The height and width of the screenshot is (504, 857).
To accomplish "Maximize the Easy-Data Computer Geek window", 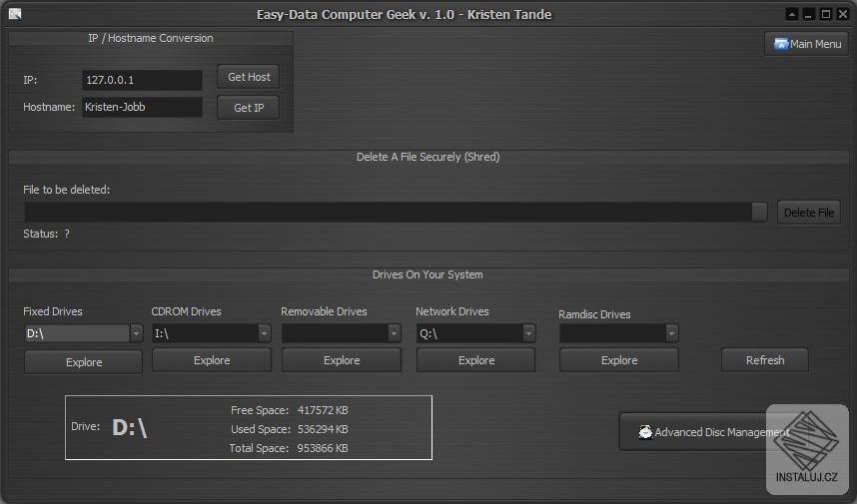I will click(826, 14).
